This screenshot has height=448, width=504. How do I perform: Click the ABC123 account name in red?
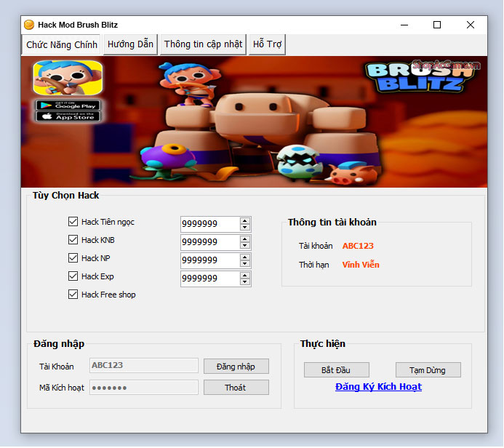pos(358,246)
